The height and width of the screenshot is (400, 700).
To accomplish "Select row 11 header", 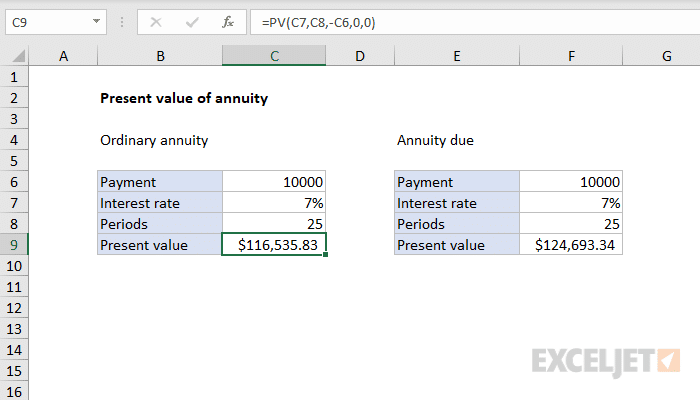I will pos(14,287).
